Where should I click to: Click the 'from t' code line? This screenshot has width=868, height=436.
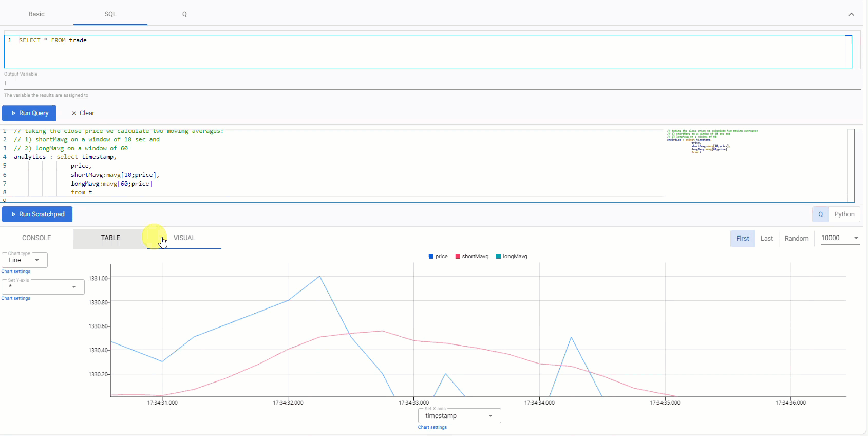coord(82,192)
